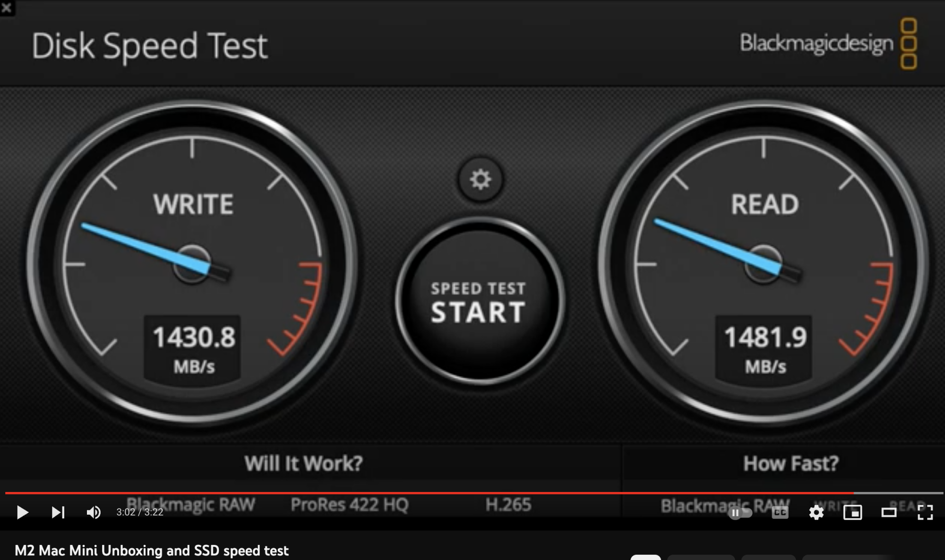
Task: Open the miniplayer
Action: tap(852, 512)
